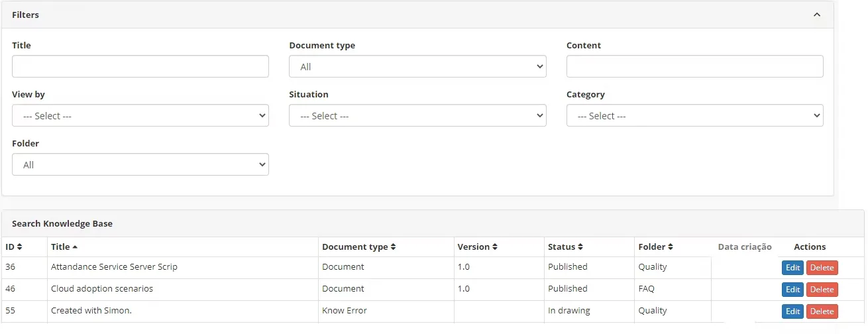Sort table by Title column

tap(64, 247)
